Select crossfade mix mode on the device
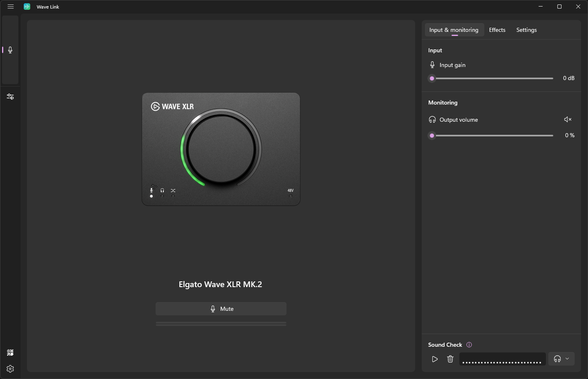Image resolution: width=588 pixels, height=379 pixels. pyautogui.click(x=173, y=191)
